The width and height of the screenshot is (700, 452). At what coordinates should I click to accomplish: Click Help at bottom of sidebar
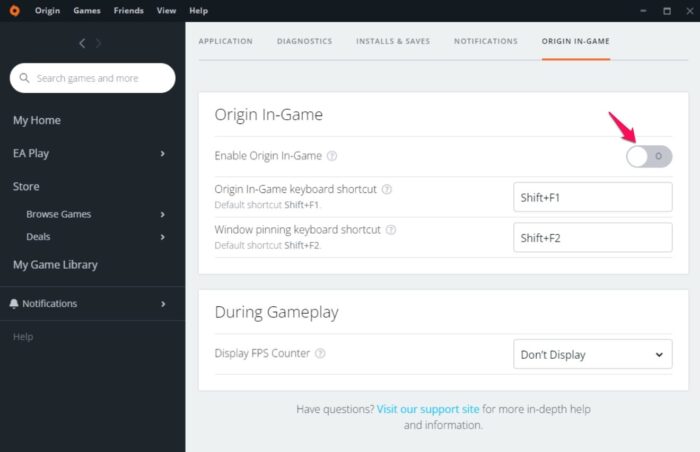[23, 337]
